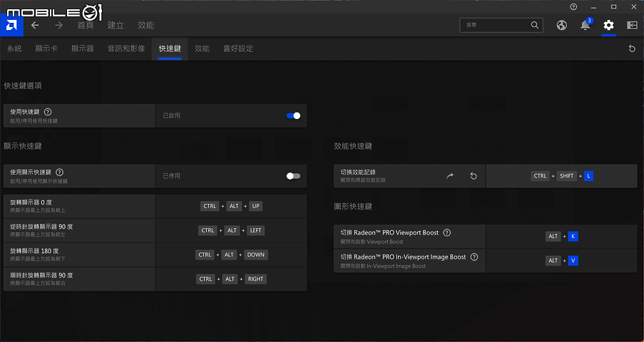Open the 首頁 menu in top navigation
This screenshot has height=342, width=644.
86,25
